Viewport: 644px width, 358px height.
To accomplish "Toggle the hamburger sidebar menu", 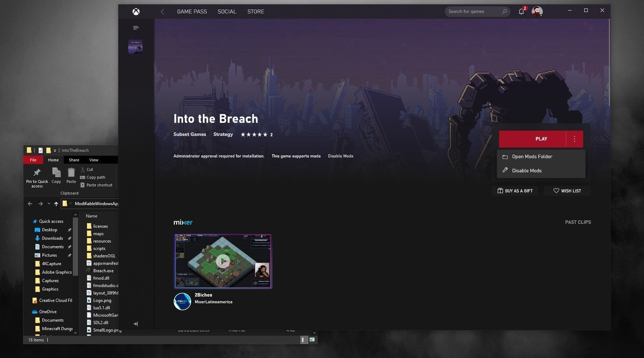I will coord(136,28).
